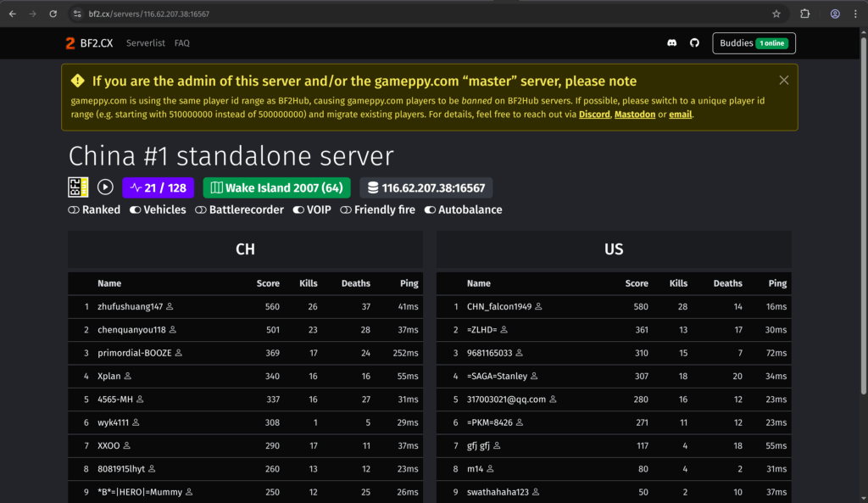Click the Wake Island 2007 map badge

point(276,187)
